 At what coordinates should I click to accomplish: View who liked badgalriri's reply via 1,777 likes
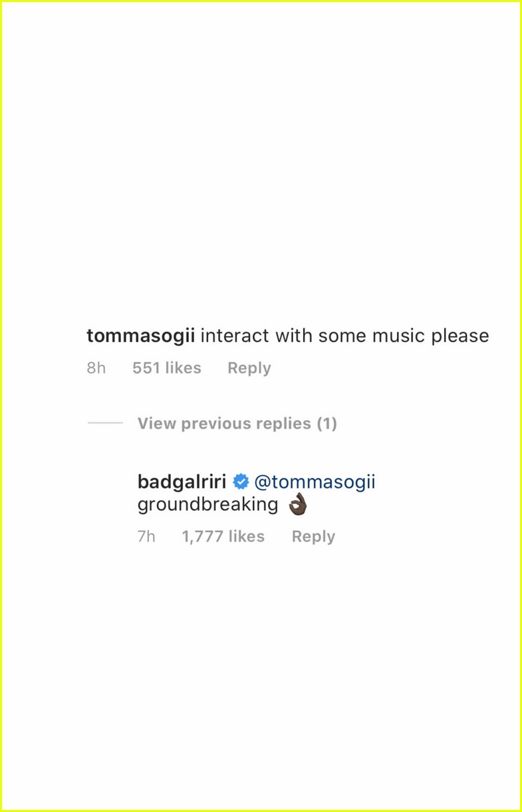223,536
